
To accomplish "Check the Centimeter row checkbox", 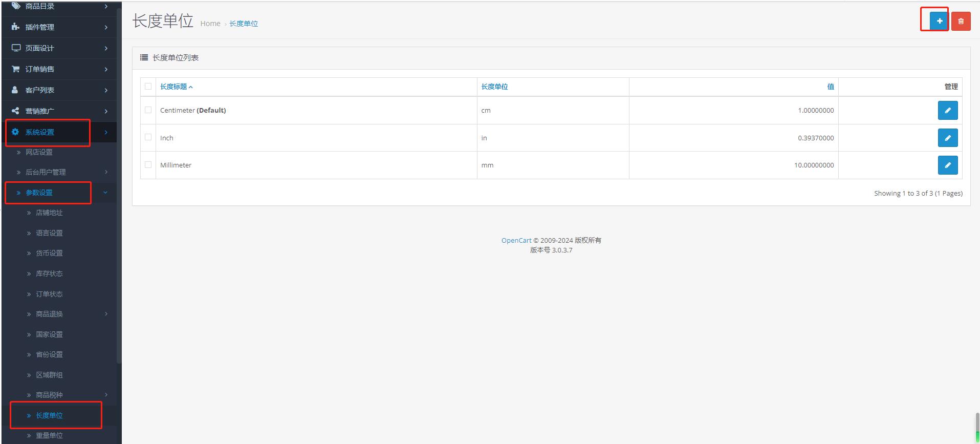I will [x=148, y=110].
